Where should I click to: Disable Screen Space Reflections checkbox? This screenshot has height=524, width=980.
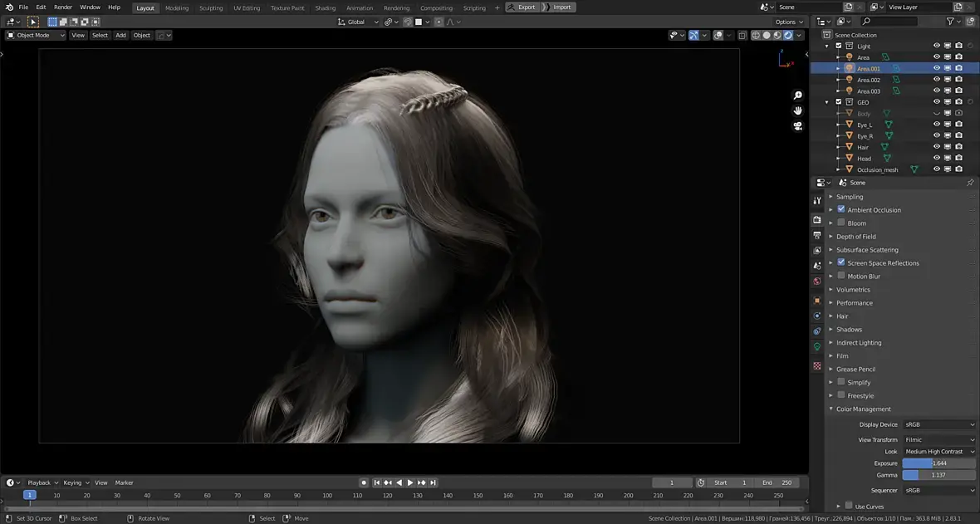(841, 262)
